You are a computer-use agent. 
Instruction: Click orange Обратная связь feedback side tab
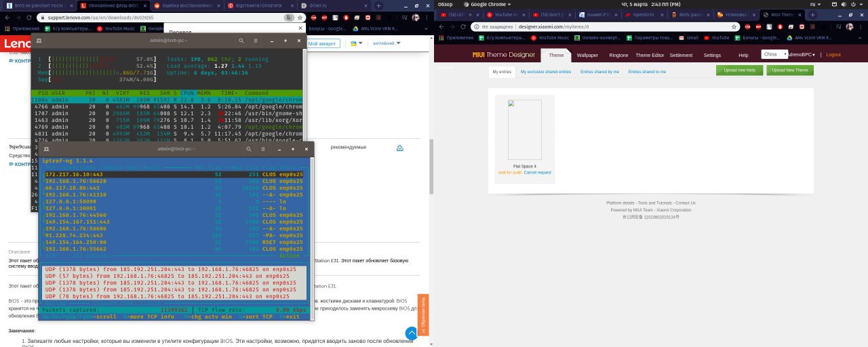(x=425, y=314)
